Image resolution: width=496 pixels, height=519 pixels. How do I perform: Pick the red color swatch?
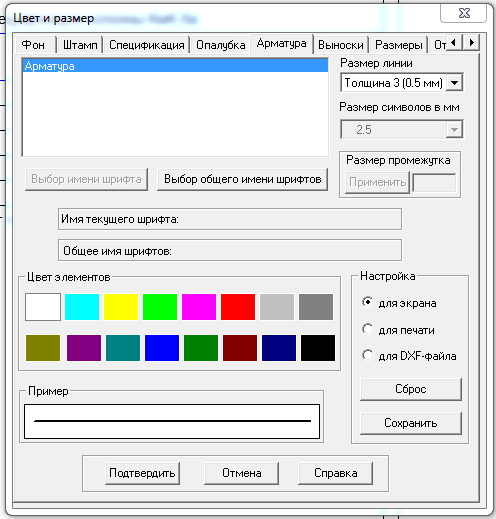click(x=238, y=307)
